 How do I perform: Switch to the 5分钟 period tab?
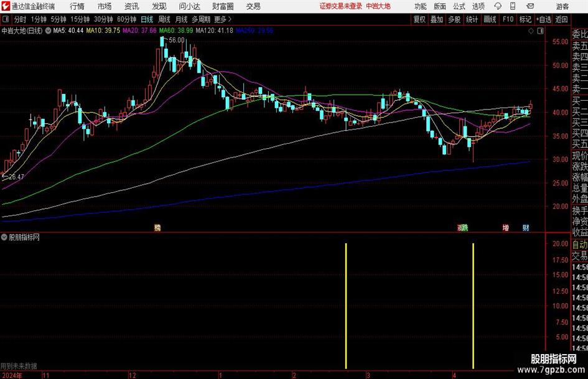[58, 19]
